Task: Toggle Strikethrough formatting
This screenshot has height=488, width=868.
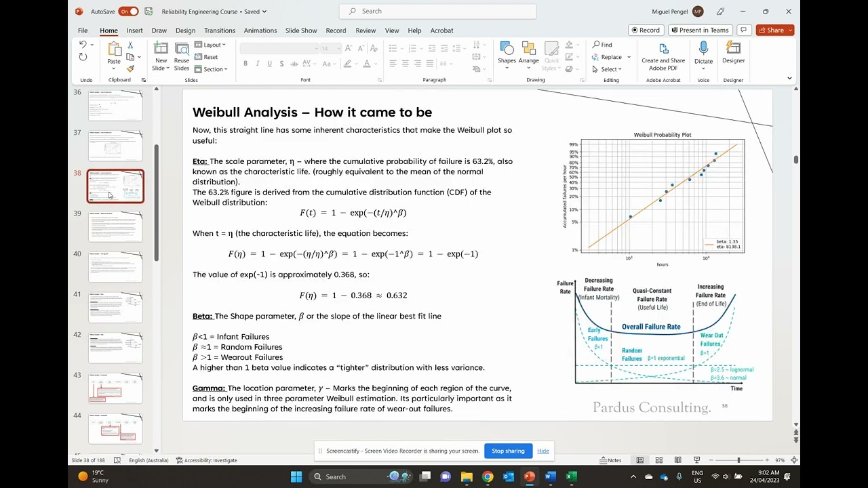Action: click(x=295, y=64)
